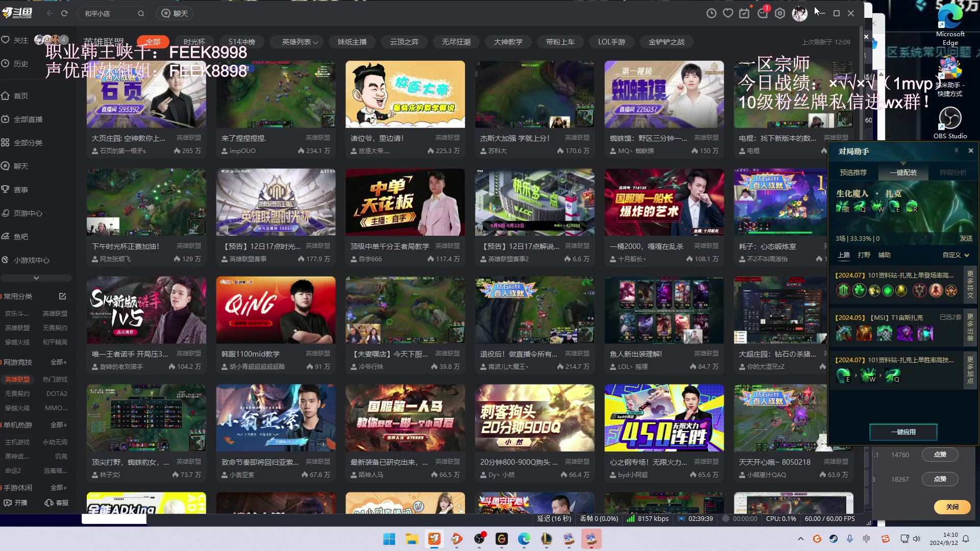
Task: Expand 更多出装 options
Action: (970, 328)
